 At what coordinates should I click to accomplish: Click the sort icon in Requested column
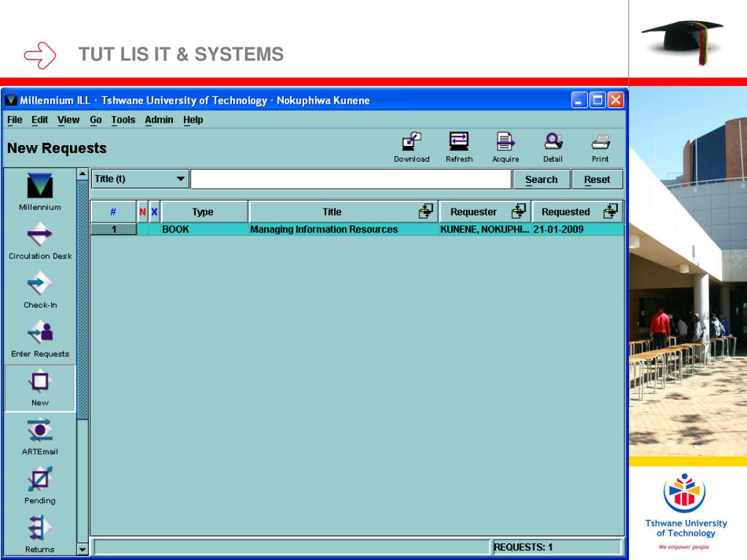pos(611,211)
